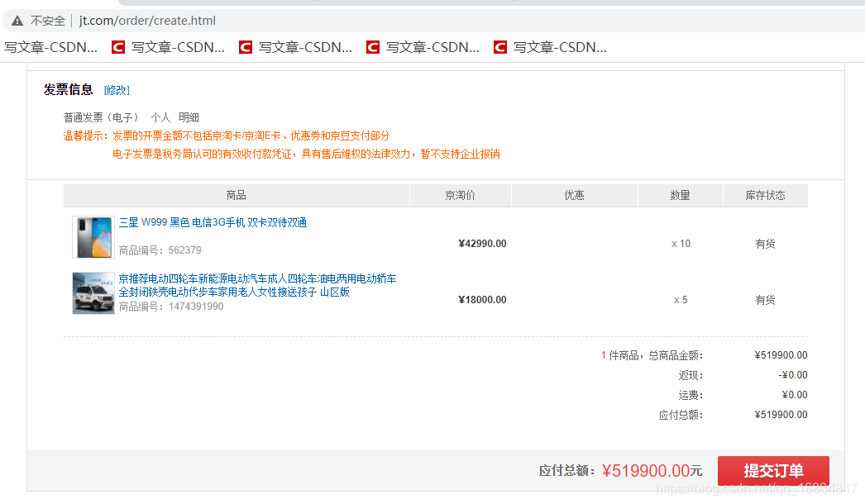
Task: Click the second red CSDN bookmark icon
Action: [246, 47]
